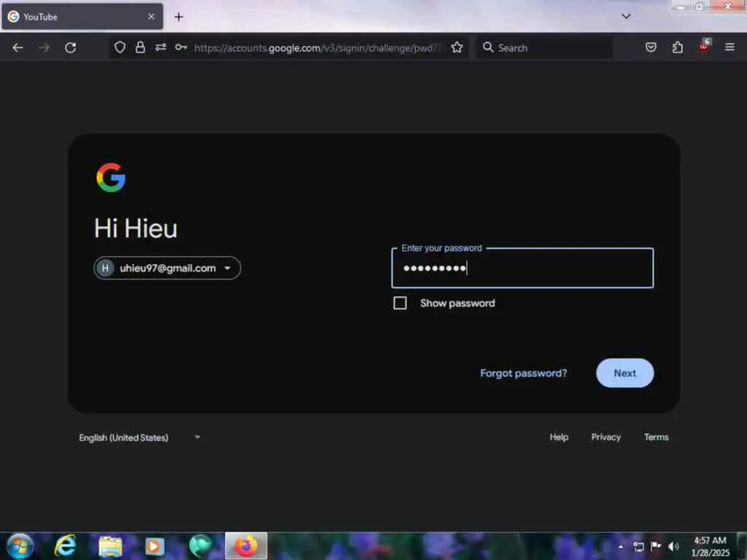Image resolution: width=747 pixels, height=560 pixels.
Task: Launch Internet Explorer from the taskbar
Action: pyautogui.click(x=65, y=545)
